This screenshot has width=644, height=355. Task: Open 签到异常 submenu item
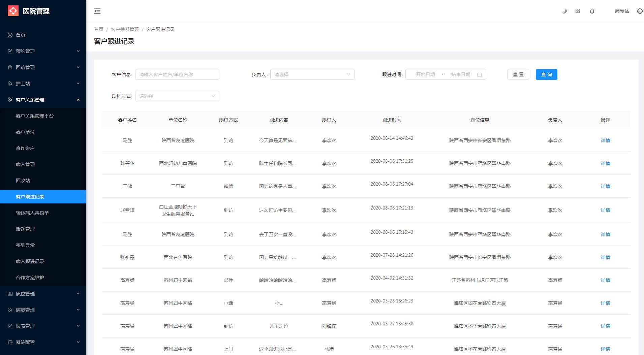point(43,245)
